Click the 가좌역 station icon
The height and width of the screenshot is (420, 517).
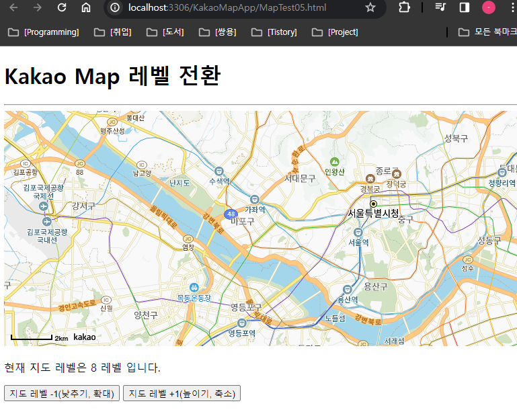coord(254,200)
